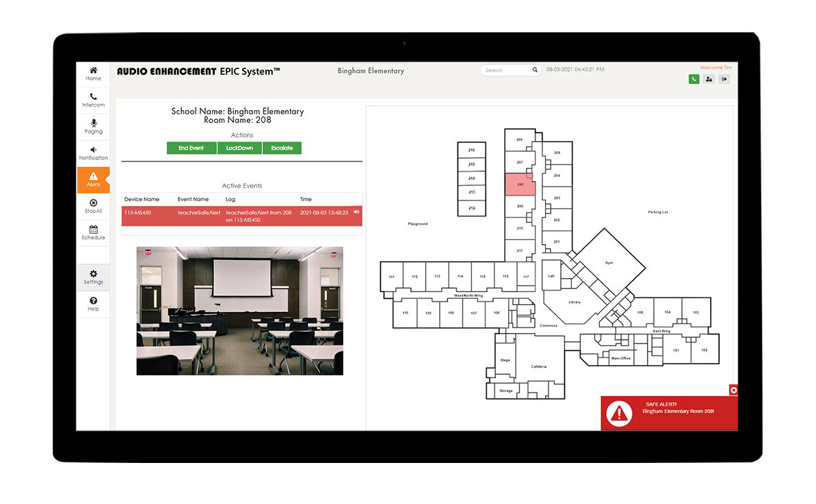Image resolution: width=816 pixels, height=504 pixels.
Task: Open the Notification speaker section
Action: 93,153
